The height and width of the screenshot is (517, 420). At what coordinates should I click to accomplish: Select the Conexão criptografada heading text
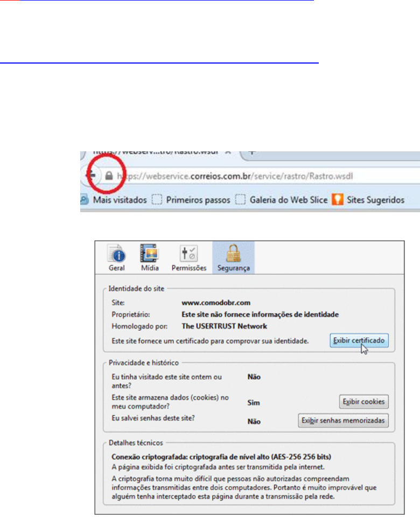pos(221,457)
